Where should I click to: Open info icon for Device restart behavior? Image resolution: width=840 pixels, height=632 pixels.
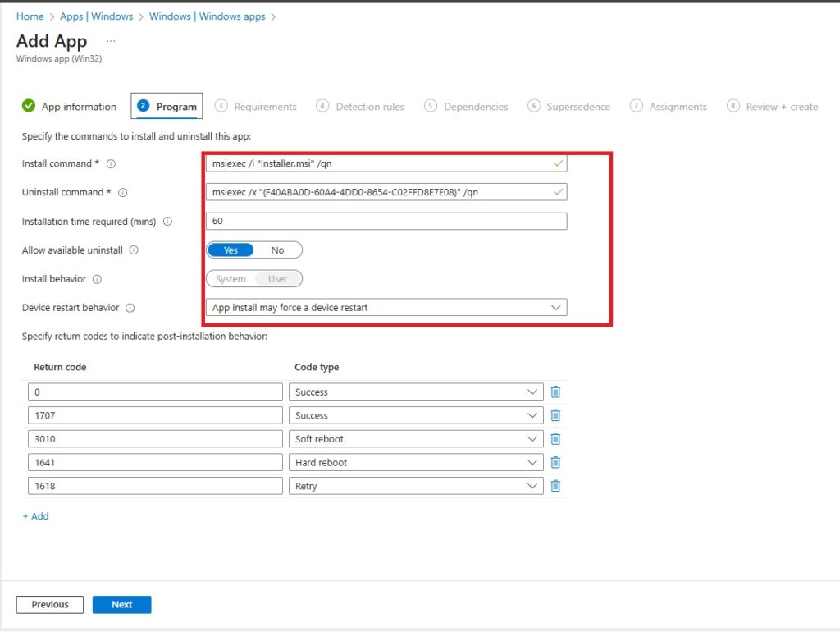tap(130, 308)
